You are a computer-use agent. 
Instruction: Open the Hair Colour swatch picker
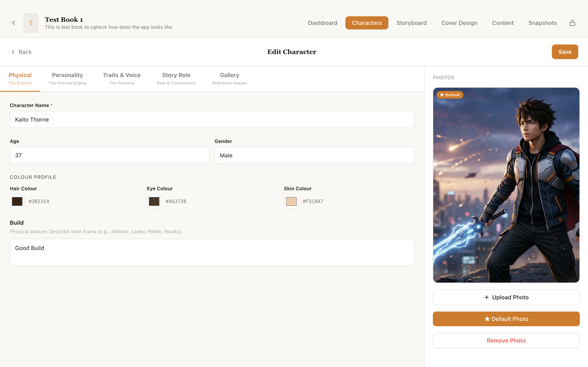(17, 201)
